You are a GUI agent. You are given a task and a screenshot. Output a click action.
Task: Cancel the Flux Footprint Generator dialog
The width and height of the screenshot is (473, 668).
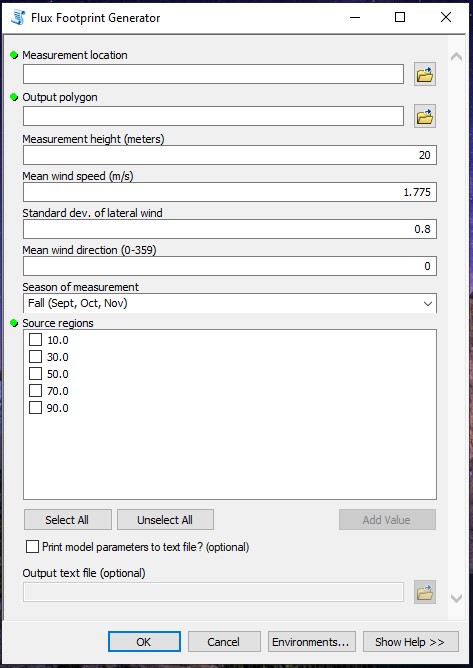click(x=224, y=642)
